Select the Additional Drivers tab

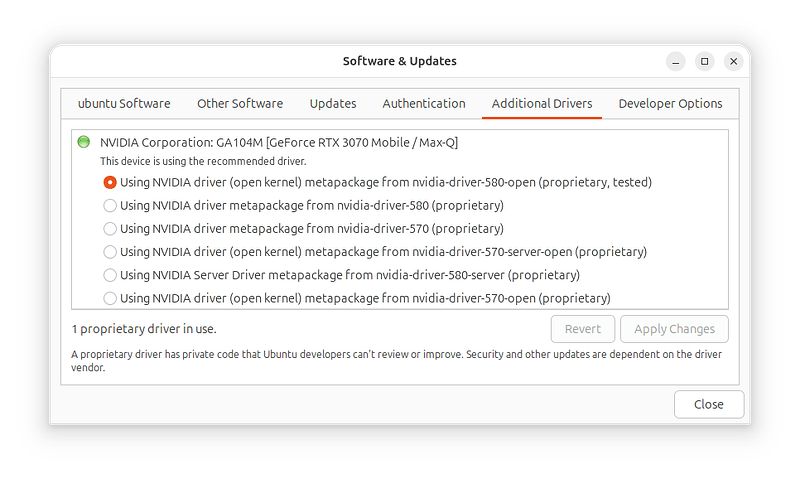coord(542,104)
